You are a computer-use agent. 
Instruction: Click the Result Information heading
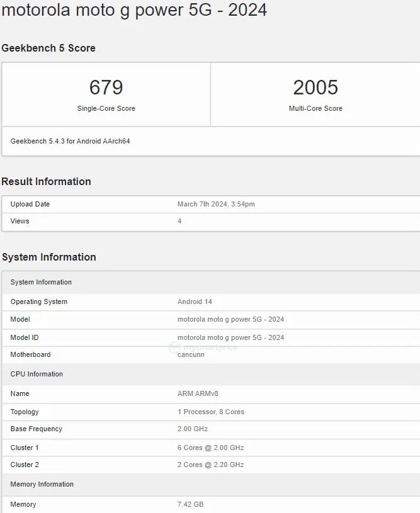coord(46,181)
